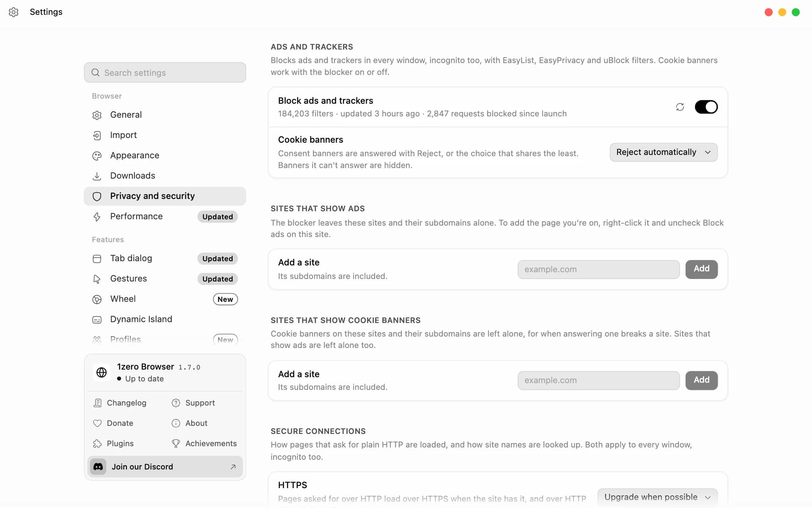Screen dimensions: 812x508
Task: Open General settings section
Action: (165, 115)
